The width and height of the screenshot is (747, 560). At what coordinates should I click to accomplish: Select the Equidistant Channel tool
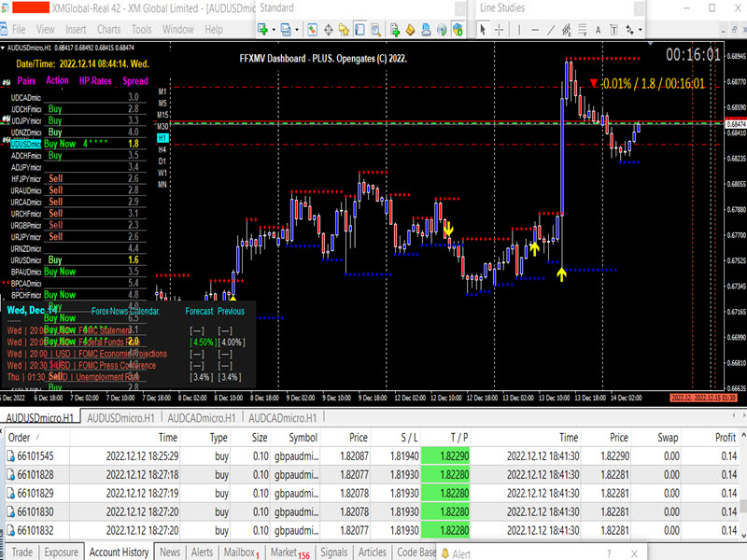pyautogui.click(x=567, y=30)
